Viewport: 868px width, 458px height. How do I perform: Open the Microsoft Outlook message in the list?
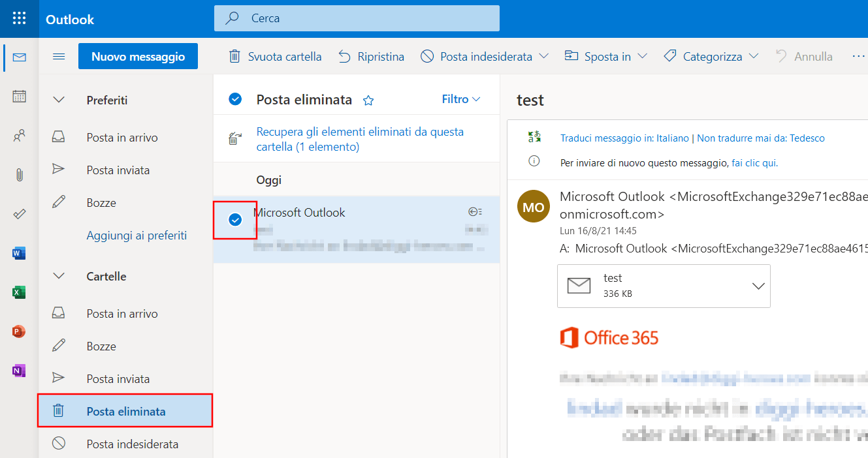click(357, 230)
